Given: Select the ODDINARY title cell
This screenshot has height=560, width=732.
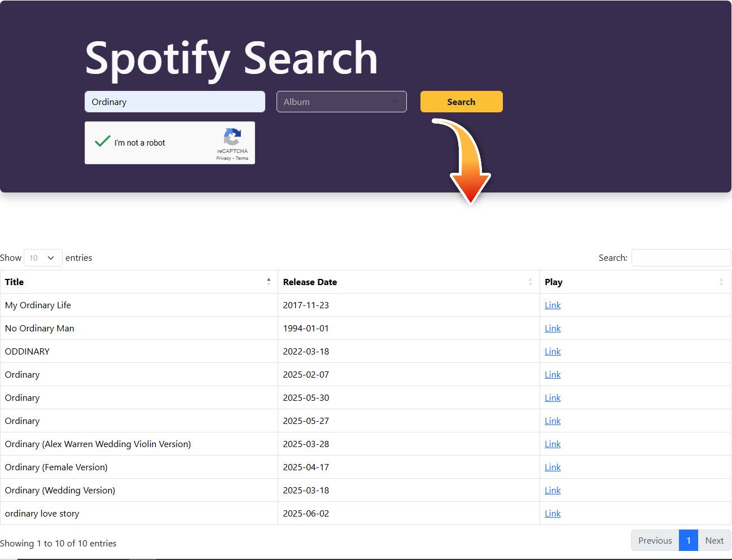Looking at the screenshot, I should point(139,351).
